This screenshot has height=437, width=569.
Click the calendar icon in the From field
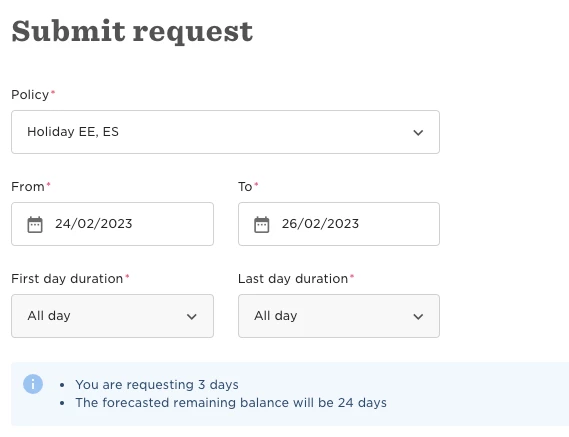(x=35, y=224)
